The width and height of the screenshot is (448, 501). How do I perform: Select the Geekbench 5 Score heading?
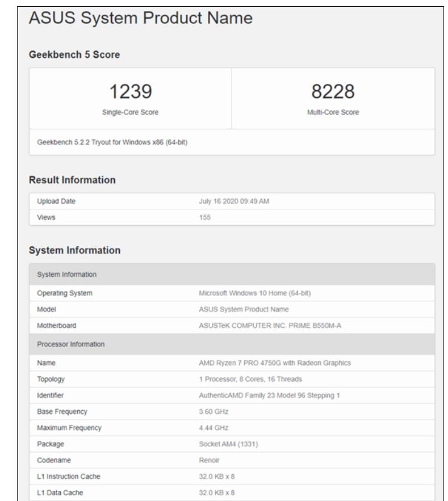pyautogui.click(x=74, y=54)
